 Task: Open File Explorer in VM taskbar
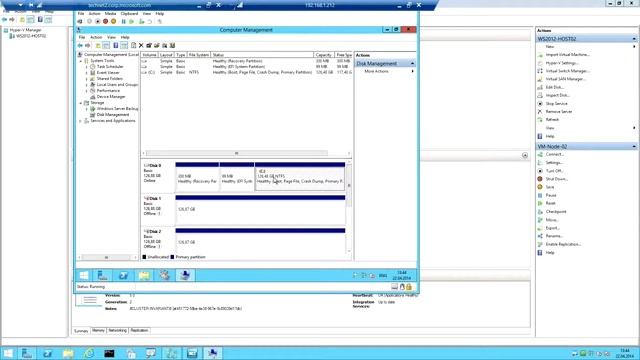click(144, 276)
